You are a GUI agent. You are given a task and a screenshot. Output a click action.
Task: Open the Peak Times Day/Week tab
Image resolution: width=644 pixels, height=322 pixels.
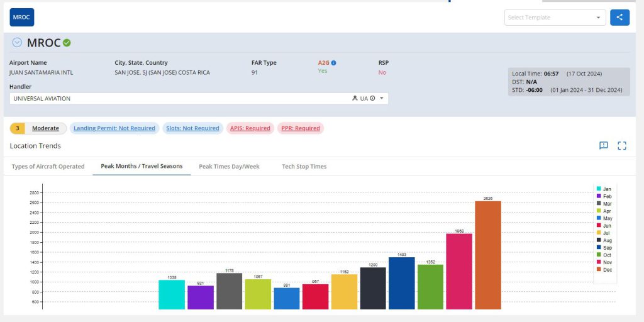coord(229,167)
